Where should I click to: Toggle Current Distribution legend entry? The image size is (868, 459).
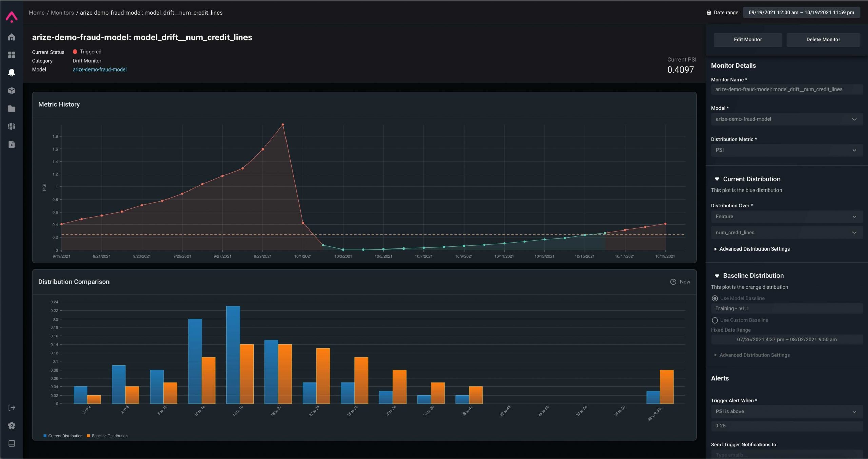tap(63, 436)
